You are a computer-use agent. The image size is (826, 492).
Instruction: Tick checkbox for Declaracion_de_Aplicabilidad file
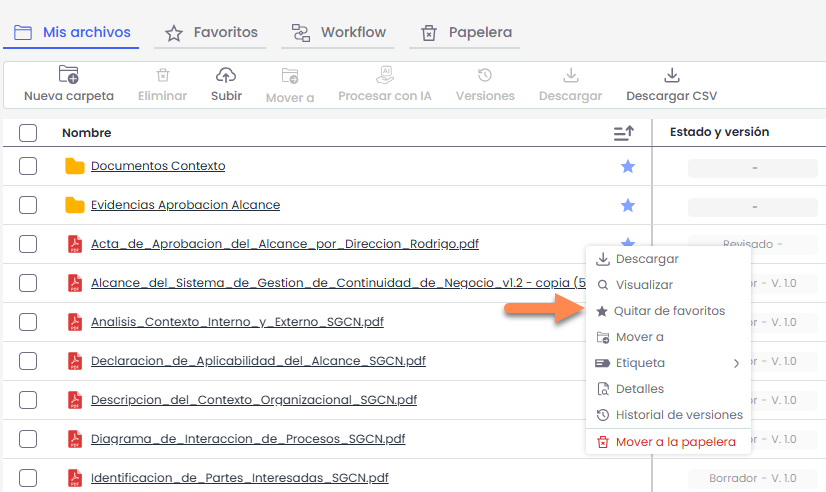click(x=28, y=361)
